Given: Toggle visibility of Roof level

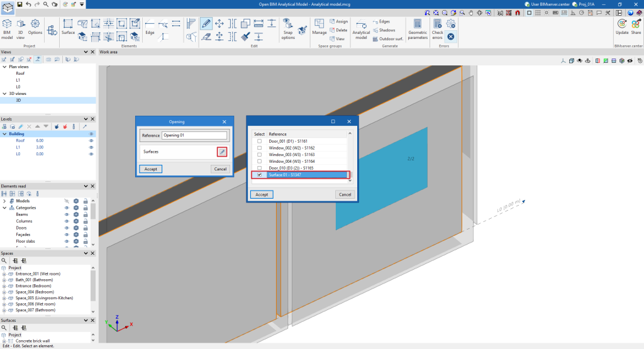Looking at the screenshot, I should tap(91, 140).
